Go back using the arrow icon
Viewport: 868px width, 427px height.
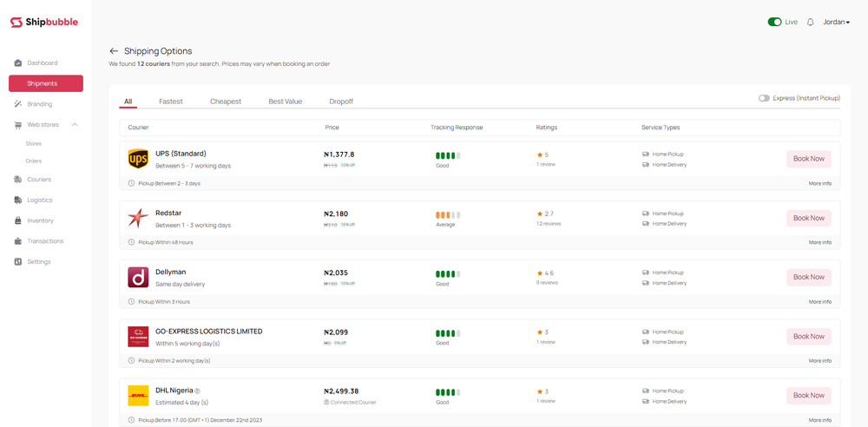point(114,51)
